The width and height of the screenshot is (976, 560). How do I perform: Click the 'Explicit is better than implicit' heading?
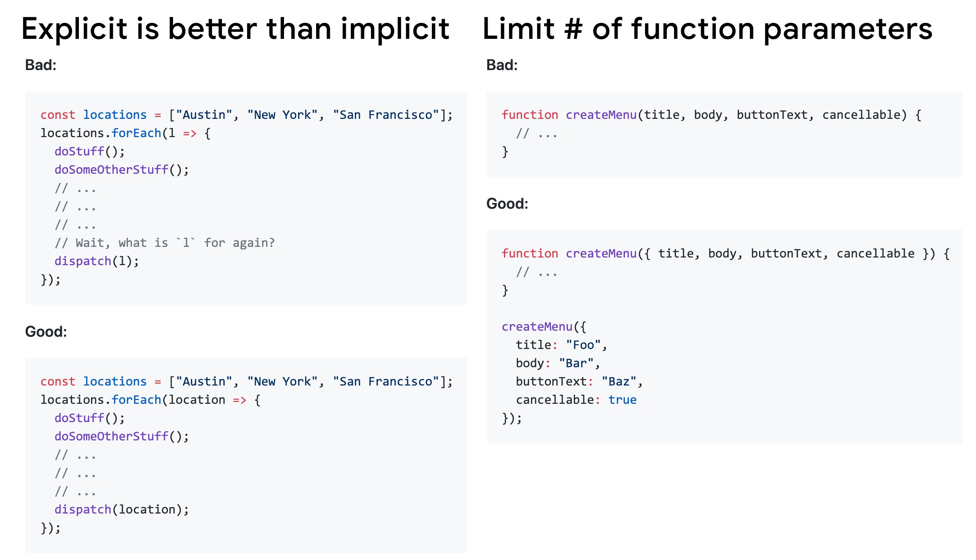[x=235, y=30]
